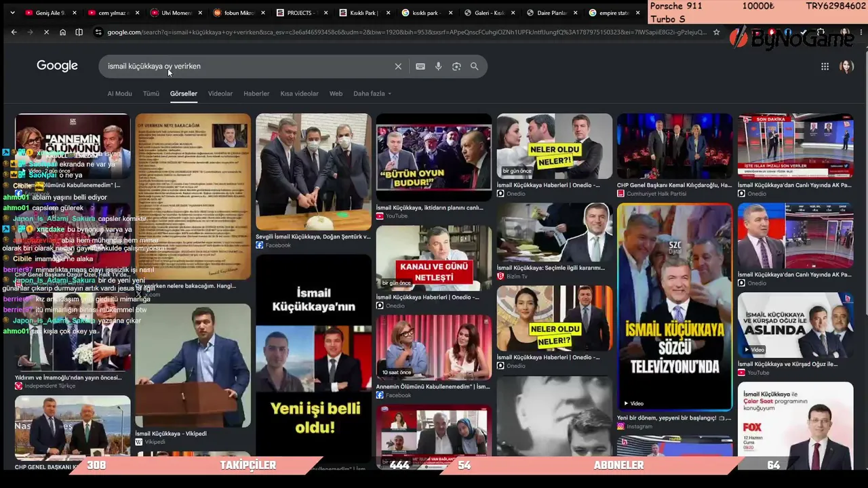Stop loading the page
The width and height of the screenshot is (868, 488).
point(46,32)
